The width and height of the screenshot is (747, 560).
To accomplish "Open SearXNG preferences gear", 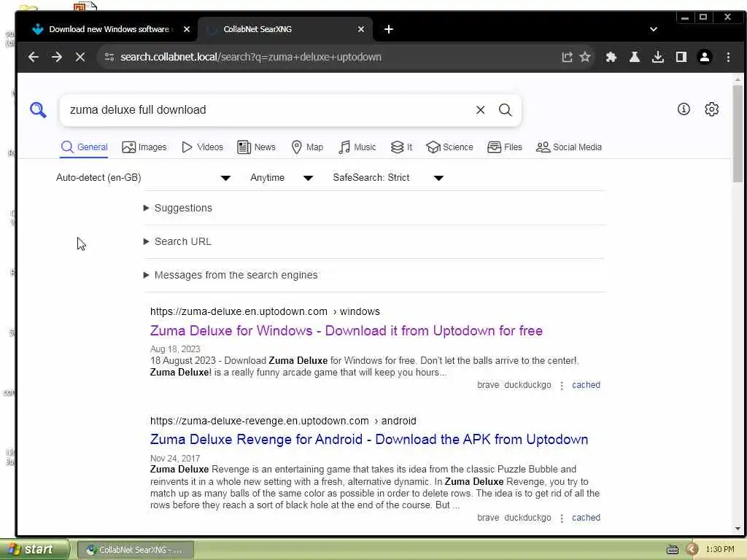I will point(712,109).
